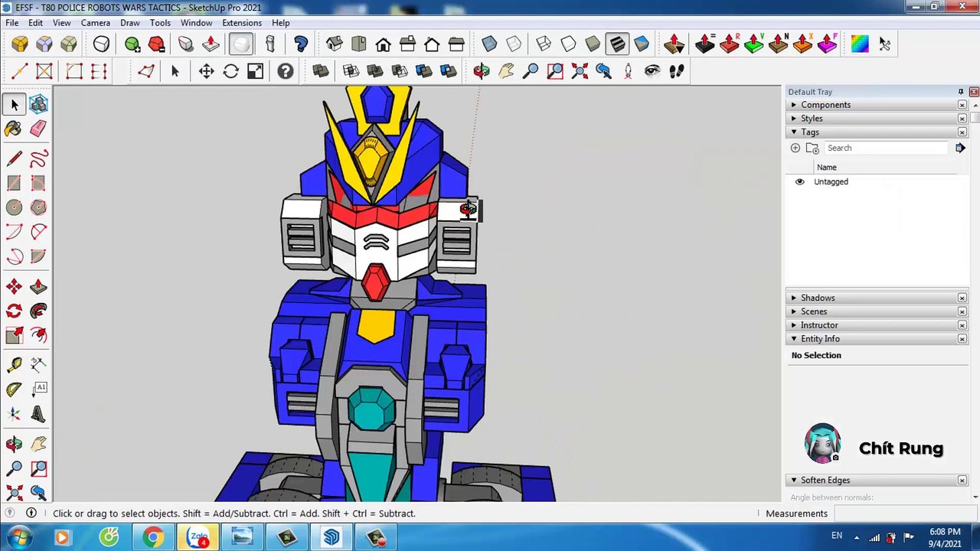Image resolution: width=980 pixels, height=551 pixels.
Task: Choose the Polygon drawing tool
Action: click(x=38, y=207)
